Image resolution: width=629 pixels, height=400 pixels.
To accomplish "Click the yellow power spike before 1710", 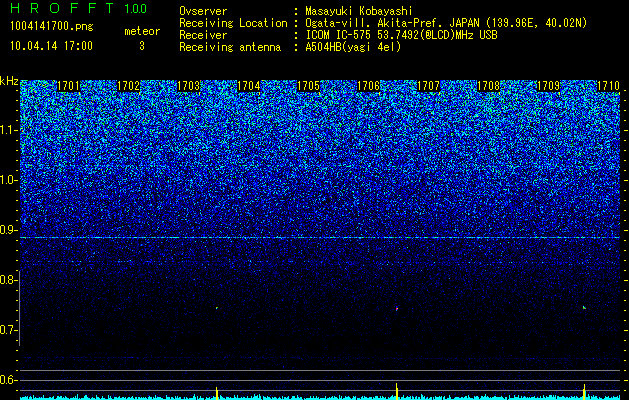I will pyautogui.click(x=584, y=392).
